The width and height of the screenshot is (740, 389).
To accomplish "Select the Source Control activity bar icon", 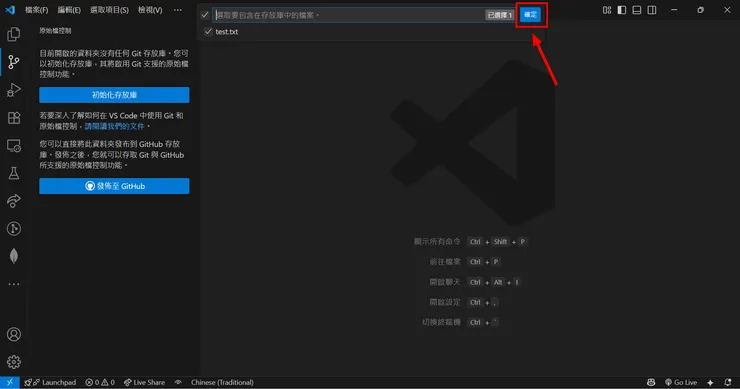I will pyautogui.click(x=14, y=62).
